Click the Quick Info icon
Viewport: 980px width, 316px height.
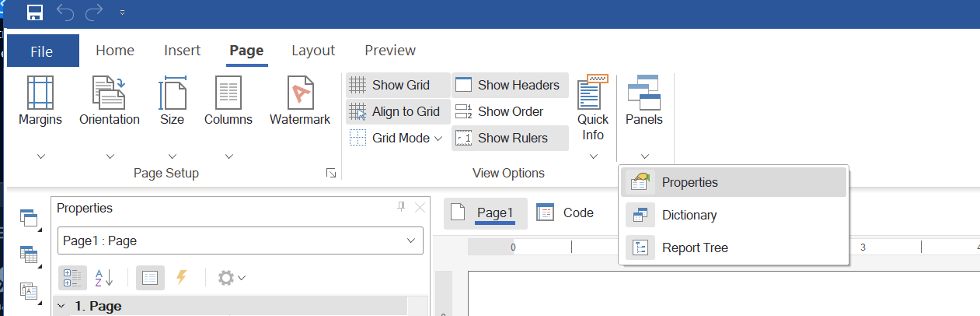tap(593, 92)
